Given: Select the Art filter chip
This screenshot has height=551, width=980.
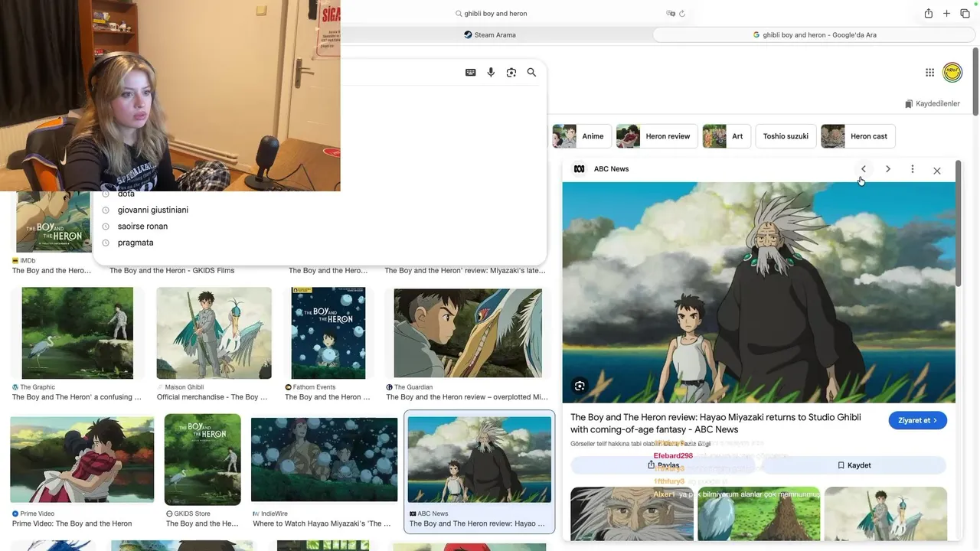Looking at the screenshot, I should [727, 136].
